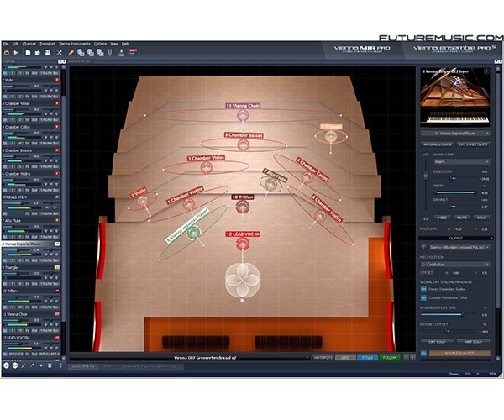Select the 8 Vienna Imperial Player stage icon

click(x=194, y=233)
